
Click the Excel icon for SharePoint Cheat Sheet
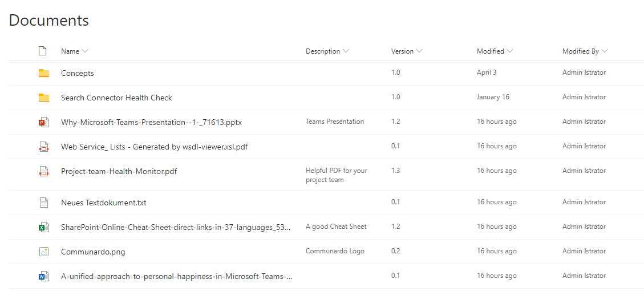(x=44, y=227)
